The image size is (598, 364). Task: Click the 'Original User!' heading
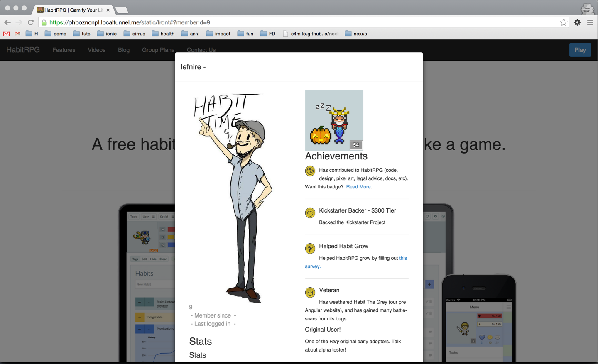tap(323, 330)
